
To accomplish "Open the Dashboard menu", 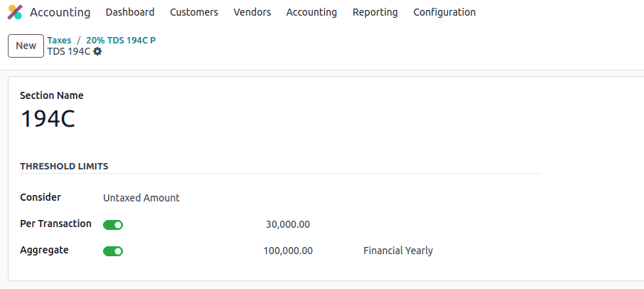I will coord(130,12).
